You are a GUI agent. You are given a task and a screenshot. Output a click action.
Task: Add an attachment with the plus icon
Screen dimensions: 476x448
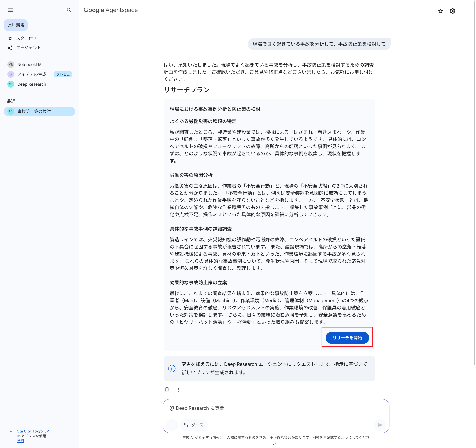[x=172, y=425]
